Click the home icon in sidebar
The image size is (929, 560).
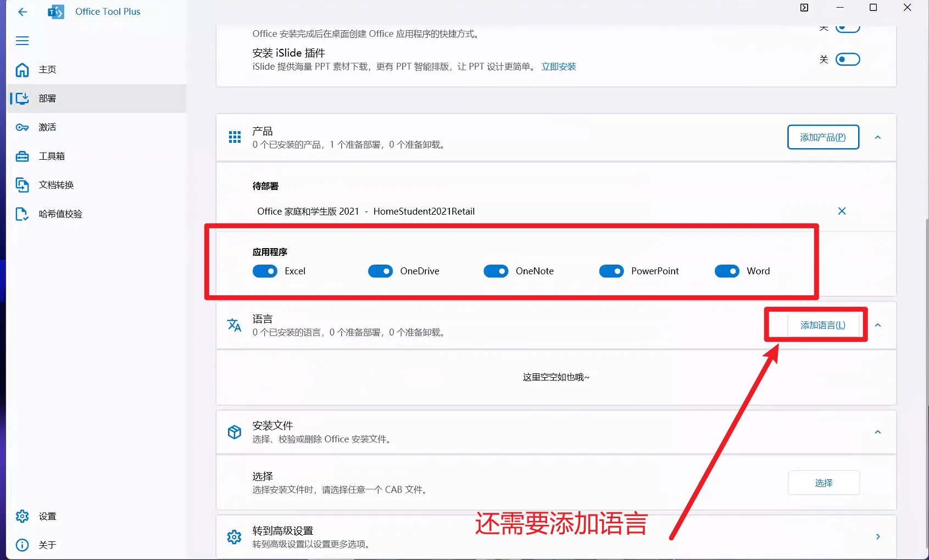[x=23, y=70]
